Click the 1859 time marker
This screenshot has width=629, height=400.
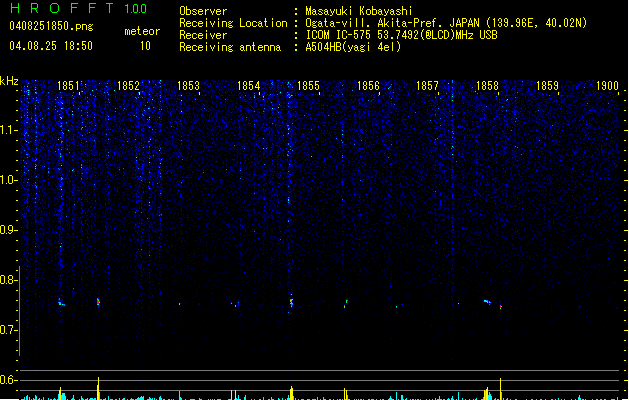pos(547,86)
